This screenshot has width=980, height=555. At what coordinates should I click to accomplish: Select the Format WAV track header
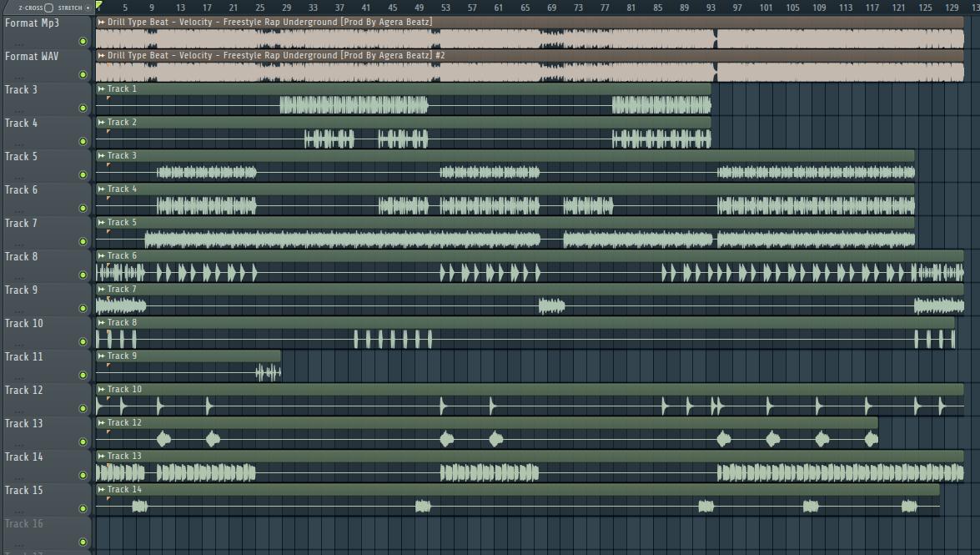tap(31, 56)
